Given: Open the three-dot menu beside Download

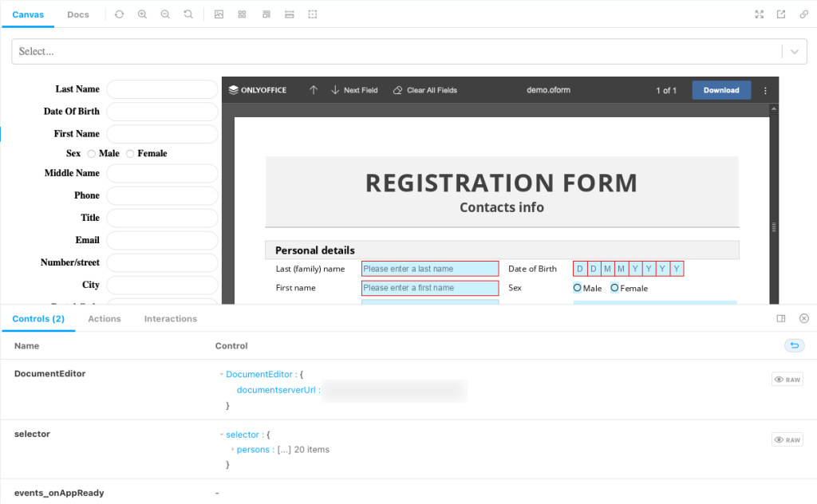Looking at the screenshot, I should [x=764, y=90].
